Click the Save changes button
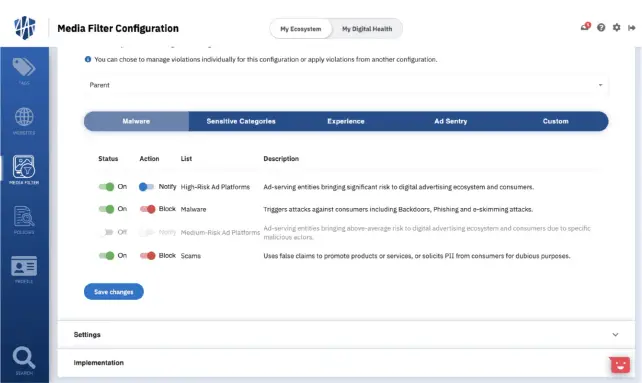The height and width of the screenshot is (383, 642). point(114,292)
